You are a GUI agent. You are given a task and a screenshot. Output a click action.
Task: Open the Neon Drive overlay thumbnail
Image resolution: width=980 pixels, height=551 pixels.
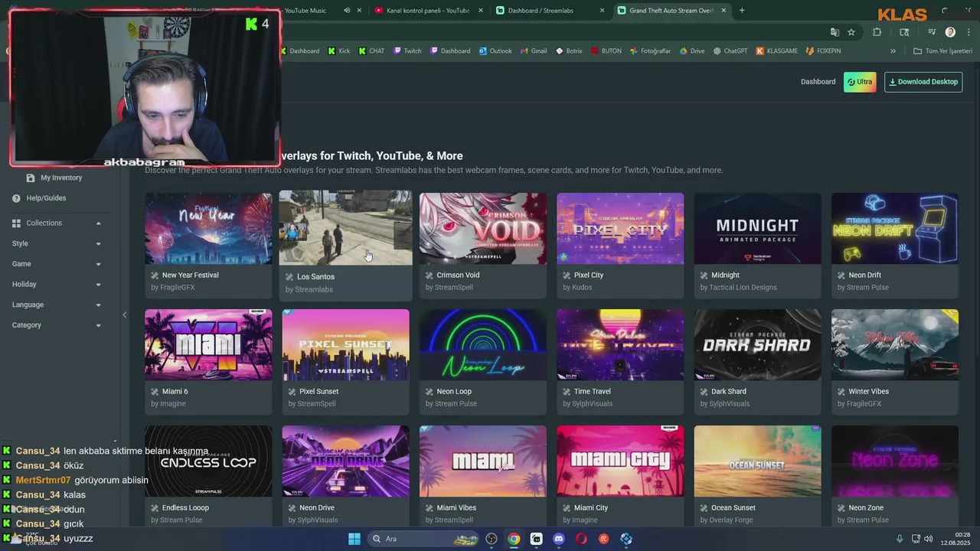[x=345, y=461]
